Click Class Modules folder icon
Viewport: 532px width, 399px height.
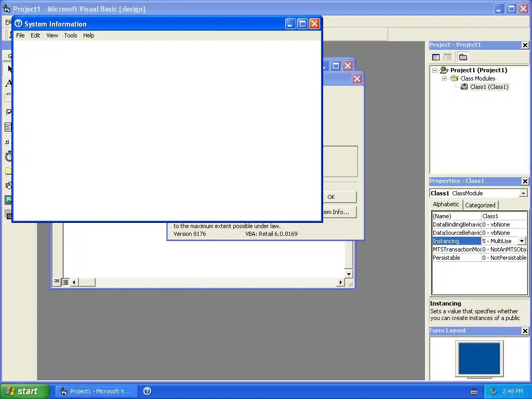454,78
